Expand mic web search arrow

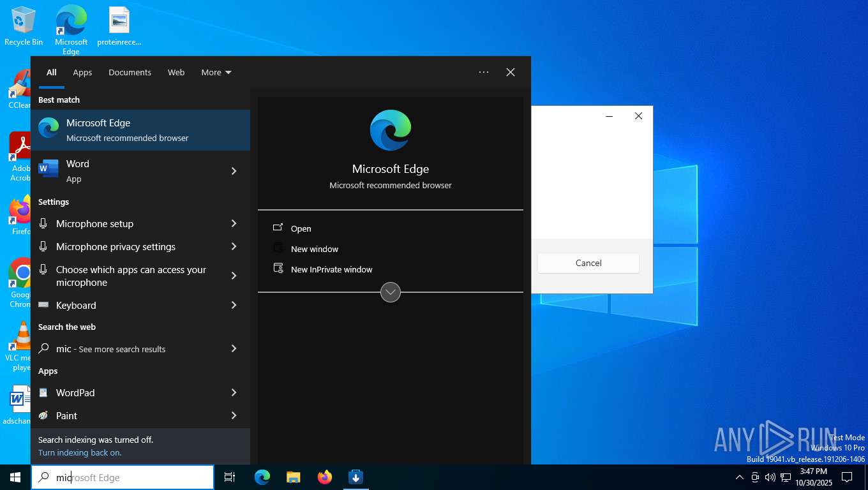click(234, 348)
